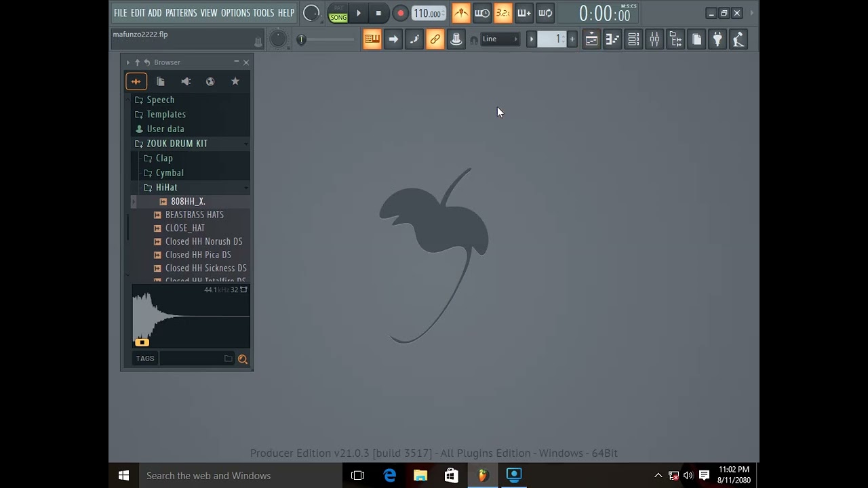Click the folder icon in the tags bar
The image size is (868, 488).
229,359
